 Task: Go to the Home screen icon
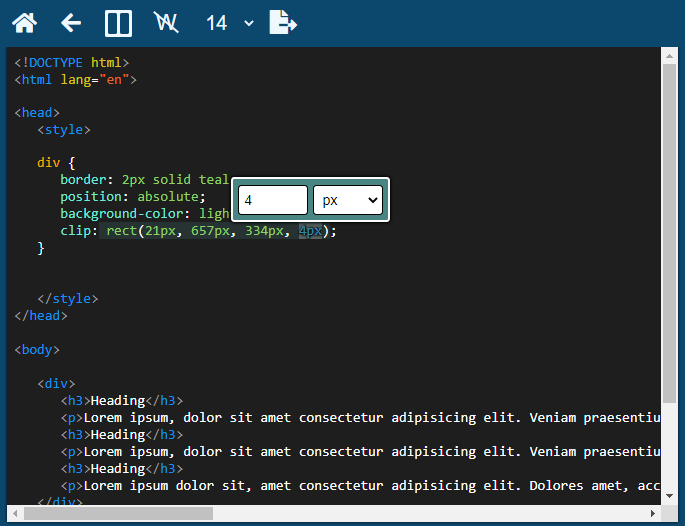tap(24, 23)
